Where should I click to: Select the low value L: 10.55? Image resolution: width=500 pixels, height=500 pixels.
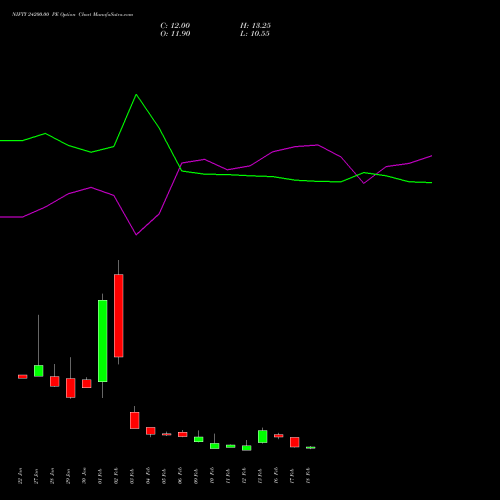(255, 34)
